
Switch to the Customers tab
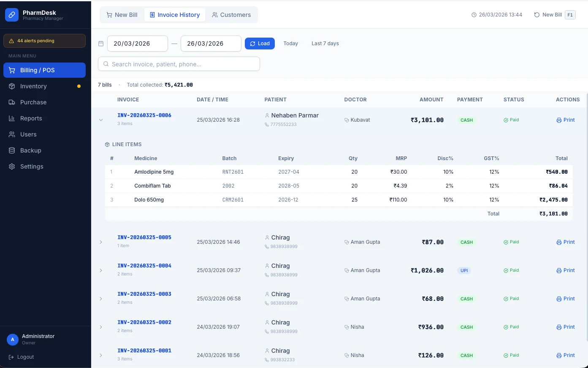pos(231,15)
